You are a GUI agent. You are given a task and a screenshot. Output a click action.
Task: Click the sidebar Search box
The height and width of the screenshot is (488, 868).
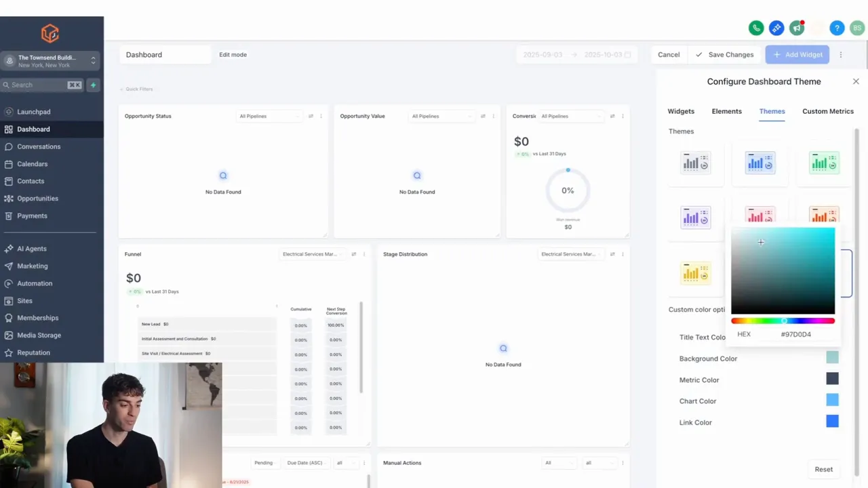coord(41,85)
